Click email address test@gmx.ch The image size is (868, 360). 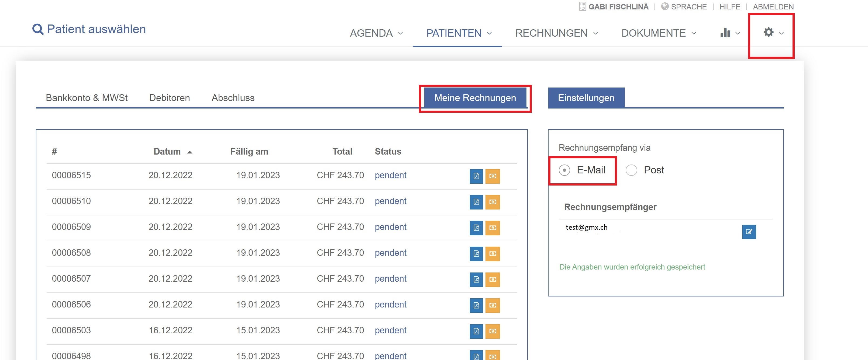pyautogui.click(x=586, y=228)
